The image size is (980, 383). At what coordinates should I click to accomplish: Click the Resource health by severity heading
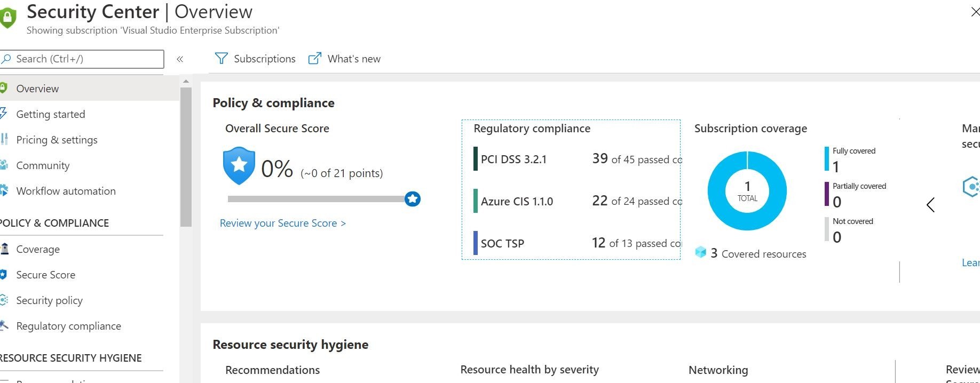[x=529, y=370]
